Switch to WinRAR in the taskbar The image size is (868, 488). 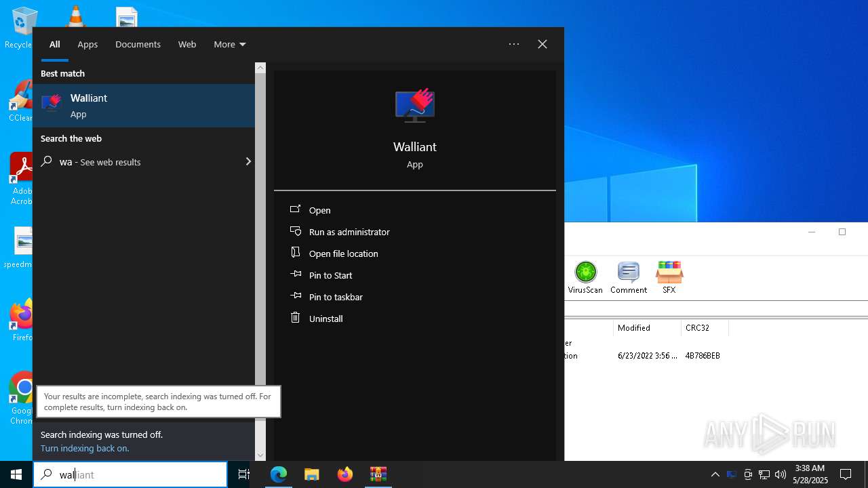(x=378, y=474)
